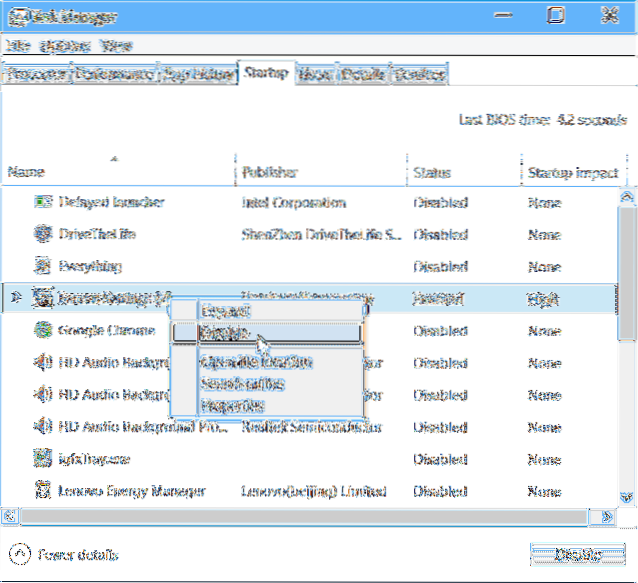The image size is (638, 583).
Task: Choose Properties from the context menu
Action: tap(232, 405)
